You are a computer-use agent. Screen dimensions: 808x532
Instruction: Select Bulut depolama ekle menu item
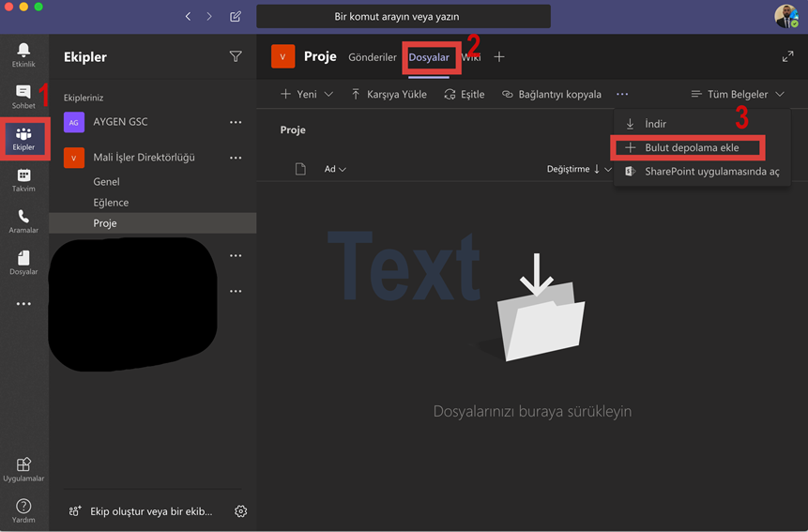click(691, 147)
